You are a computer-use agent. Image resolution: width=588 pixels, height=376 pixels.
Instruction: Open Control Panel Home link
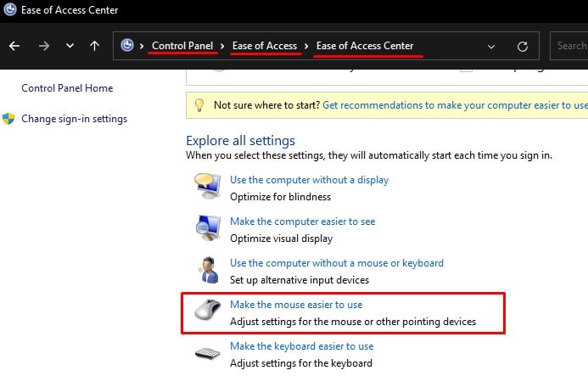tap(67, 88)
